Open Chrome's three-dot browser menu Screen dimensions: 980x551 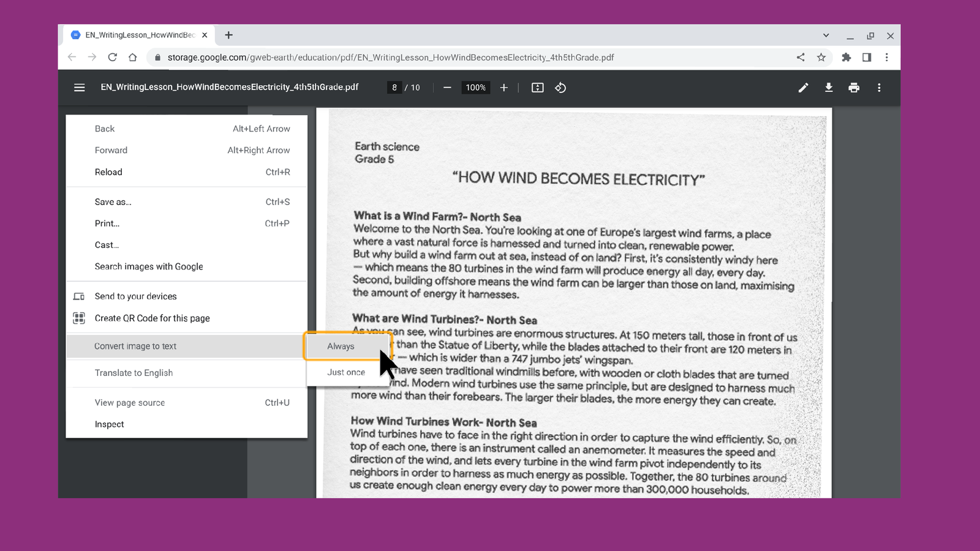tap(886, 57)
